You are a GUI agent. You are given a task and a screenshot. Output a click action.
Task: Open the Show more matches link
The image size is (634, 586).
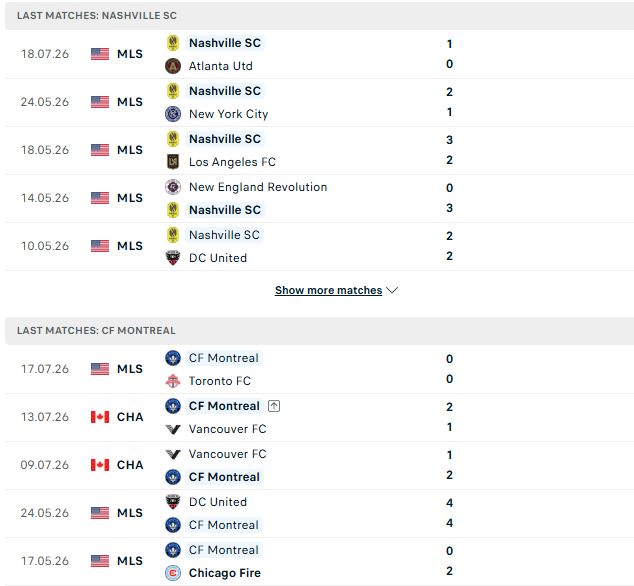(x=328, y=290)
